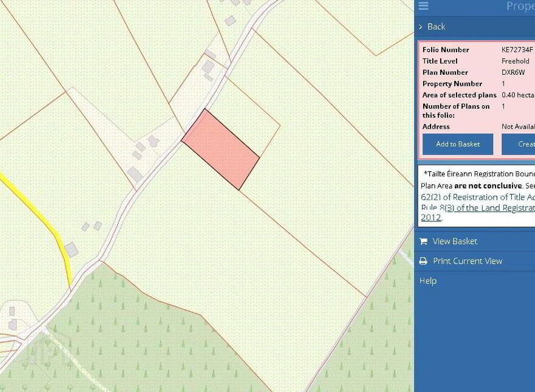This screenshot has height=392, width=535.
Task: Click the printer icon
Action: (423, 261)
